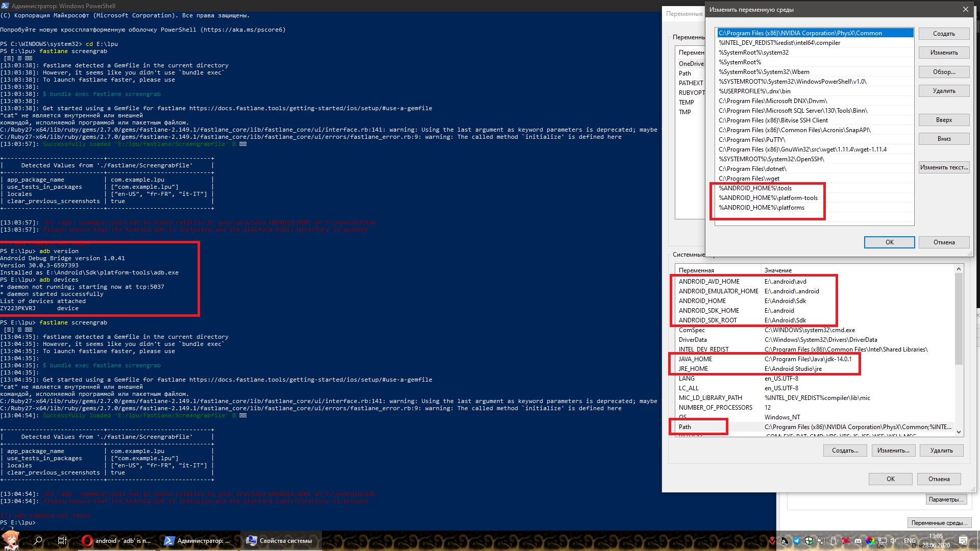980x551 pixels.
Task: Click the Start button
Action: pyautogui.click(x=11, y=541)
